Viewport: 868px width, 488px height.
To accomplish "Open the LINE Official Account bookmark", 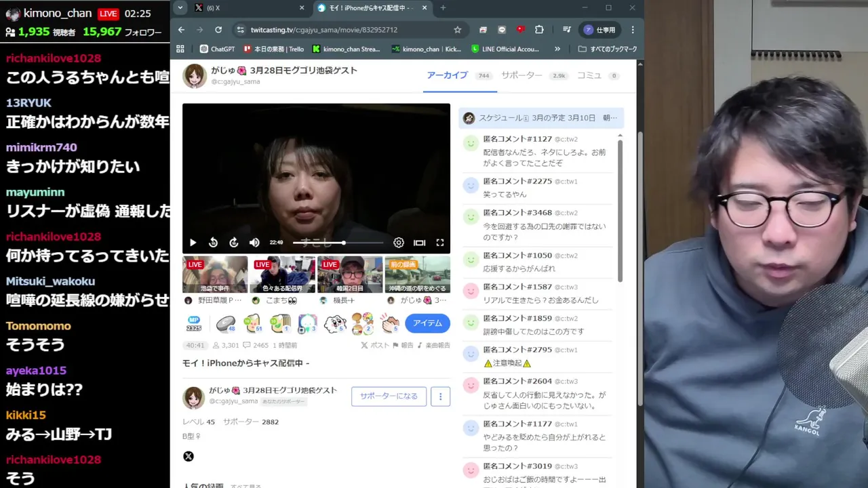I will point(505,49).
